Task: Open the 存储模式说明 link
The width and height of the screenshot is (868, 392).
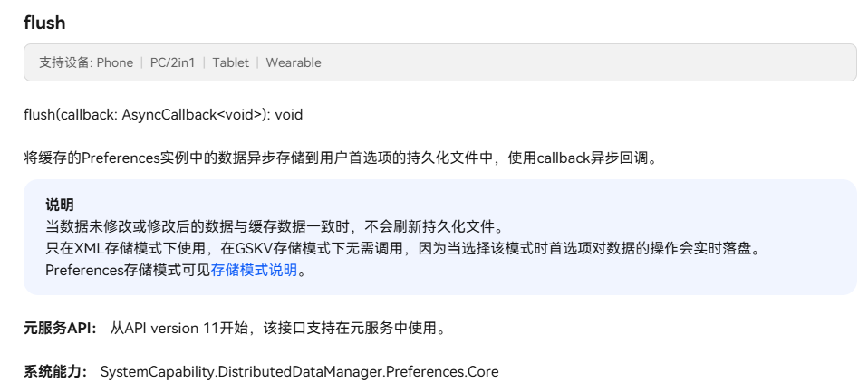Action: pos(254,271)
